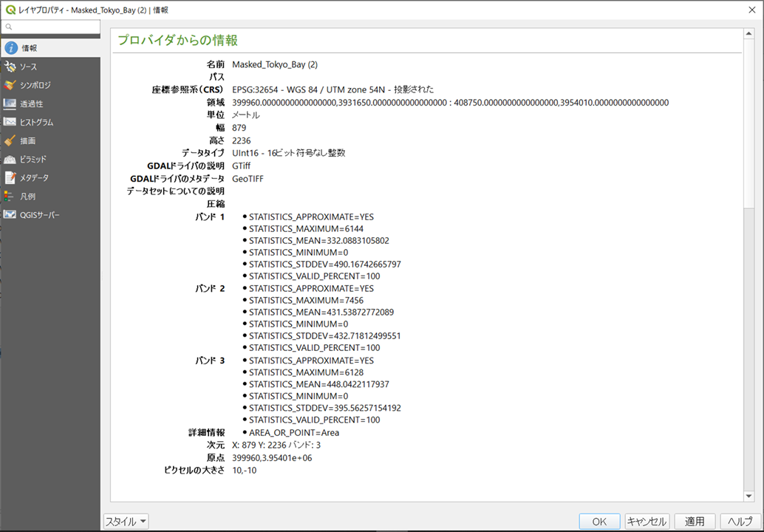This screenshot has height=532, width=764.
Task: Click STATISTICS_MAXIMUM=7456 line
Action: [x=306, y=300]
